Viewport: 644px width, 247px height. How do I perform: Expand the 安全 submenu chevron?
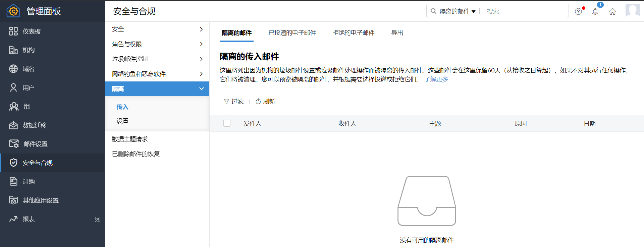click(x=201, y=29)
